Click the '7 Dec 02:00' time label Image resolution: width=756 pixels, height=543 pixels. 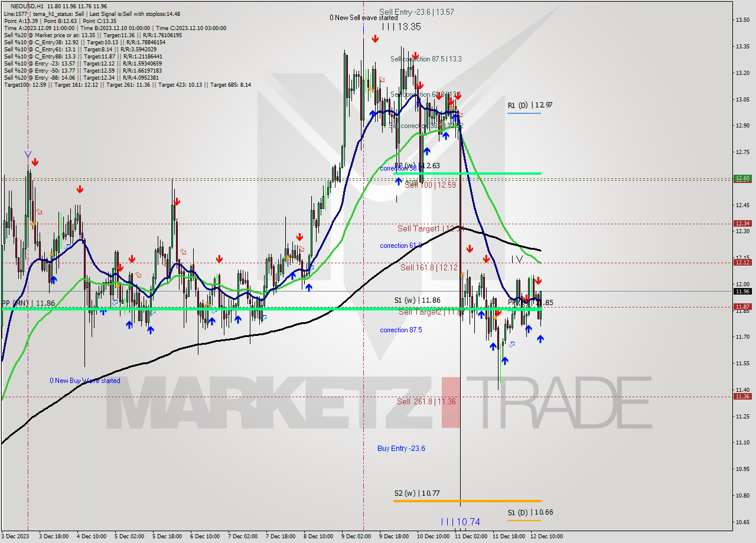243,537
